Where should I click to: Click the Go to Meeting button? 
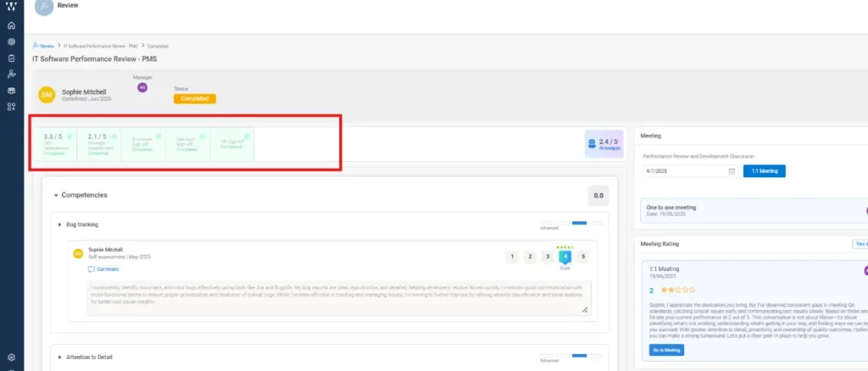[x=666, y=350]
